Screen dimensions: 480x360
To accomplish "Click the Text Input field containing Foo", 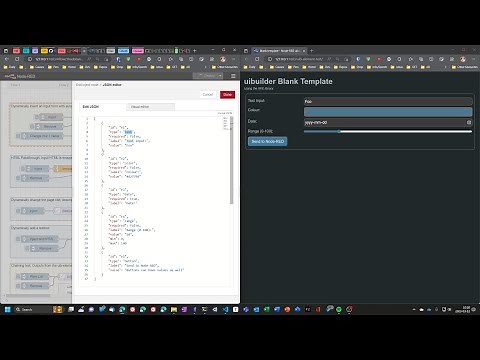I will tap(388, 101).
